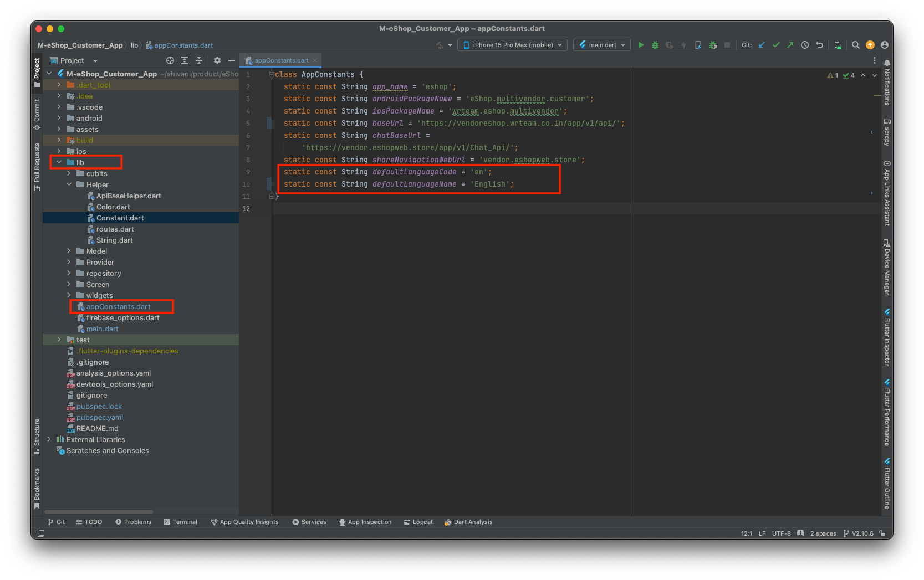Close the appConstants.dart tab
The width and height of the screenshot is (924, 580).
(x=315, y=60)
